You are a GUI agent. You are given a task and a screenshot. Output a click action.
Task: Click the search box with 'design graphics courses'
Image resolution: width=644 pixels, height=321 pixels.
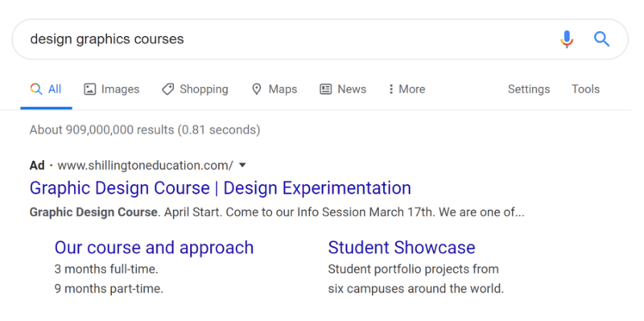coord(320,39)
